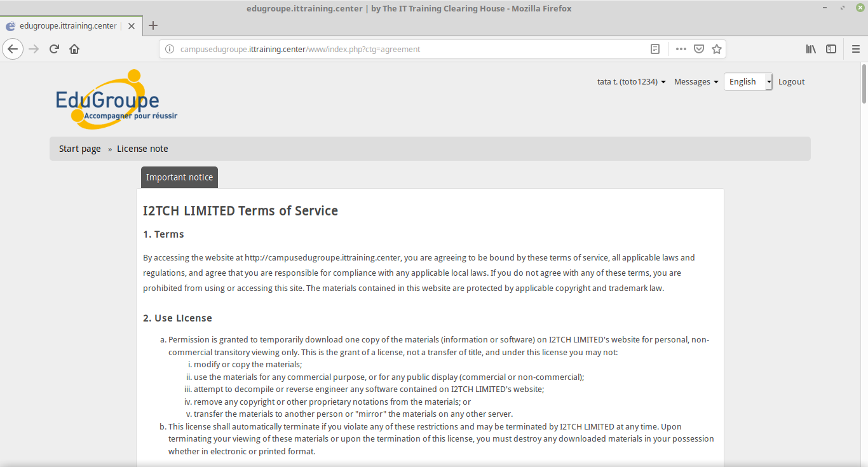Open the Messages dropdown menu
This screenshot has width=868, height=467.
pyautogui.click(x=696, y=81)
